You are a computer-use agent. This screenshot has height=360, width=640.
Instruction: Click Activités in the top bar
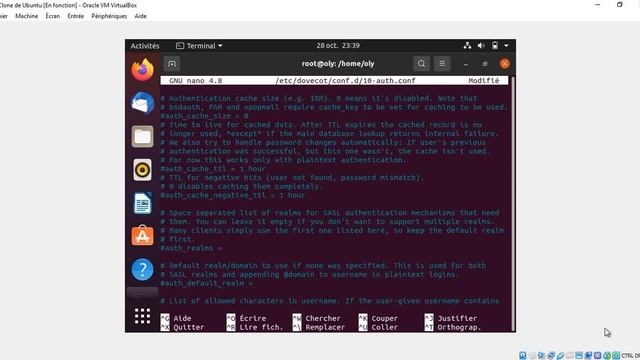(145, 46)
